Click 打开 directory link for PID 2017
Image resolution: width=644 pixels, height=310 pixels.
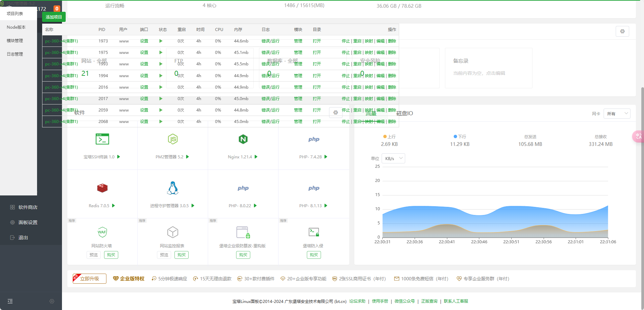(x=317, y=99)
